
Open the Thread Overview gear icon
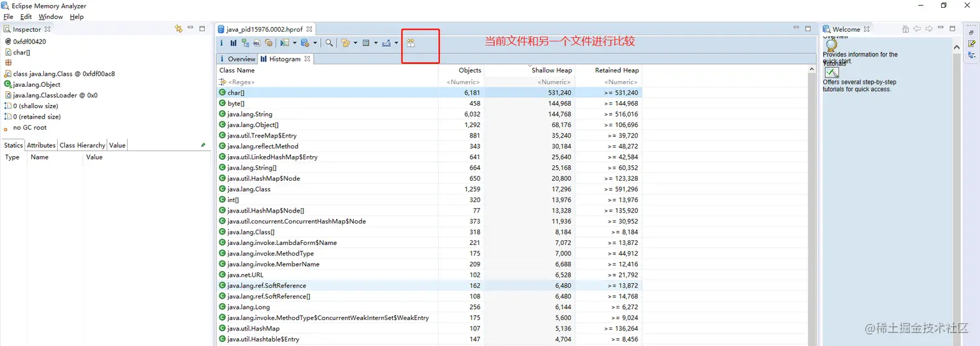[268, 43]
